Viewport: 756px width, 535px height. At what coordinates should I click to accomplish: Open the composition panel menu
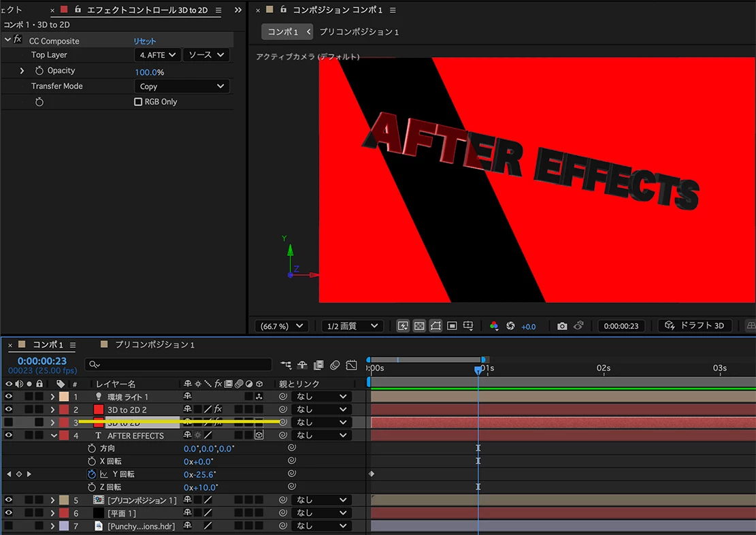click(x=393, y=10)
